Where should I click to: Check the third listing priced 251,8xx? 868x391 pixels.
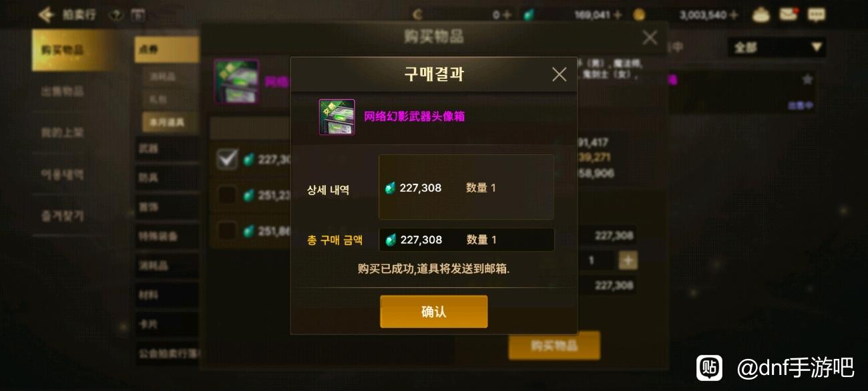pyautogui.click(x=227, y=231)
